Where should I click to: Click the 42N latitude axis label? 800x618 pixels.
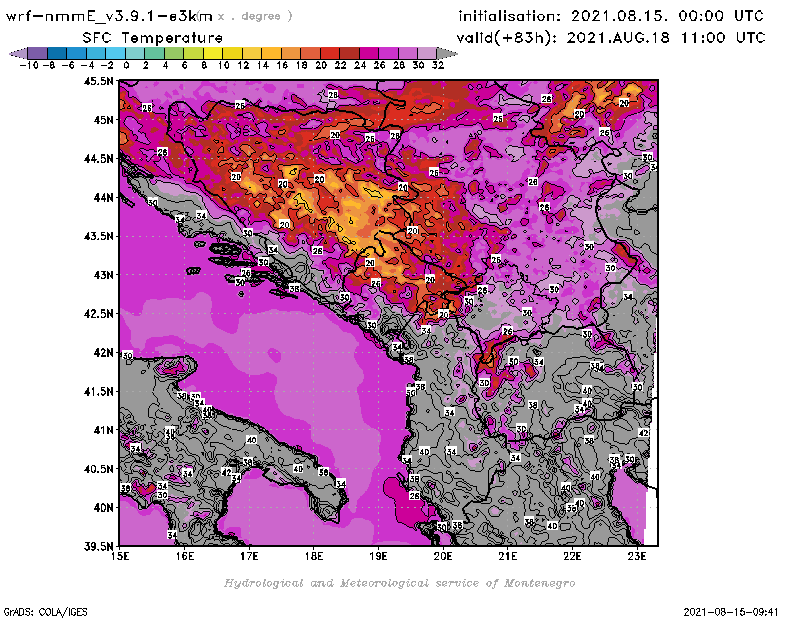tap(103, 353)
